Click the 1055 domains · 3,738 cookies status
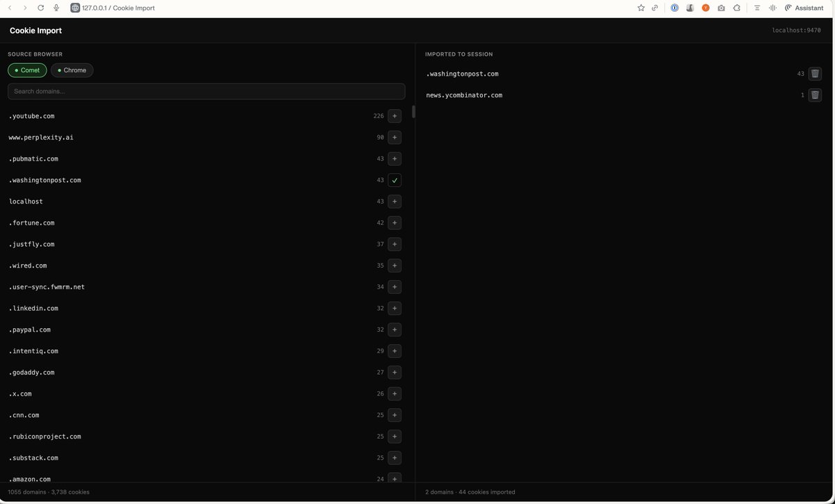This screenshot has width=835, height=504. (x=49, y=492)
